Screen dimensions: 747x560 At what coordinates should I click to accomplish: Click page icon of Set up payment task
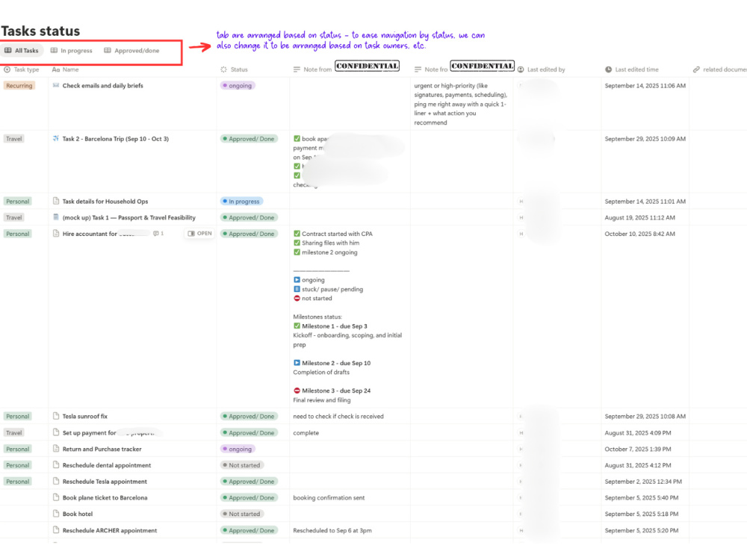click(56, 432)
